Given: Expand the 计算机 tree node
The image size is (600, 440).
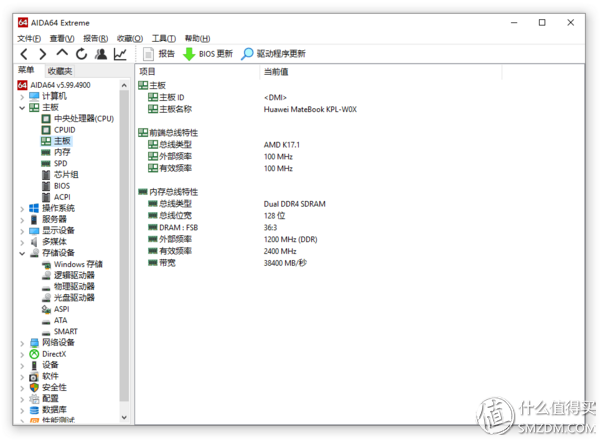Looking at the screenshot, I should point(22,97).
